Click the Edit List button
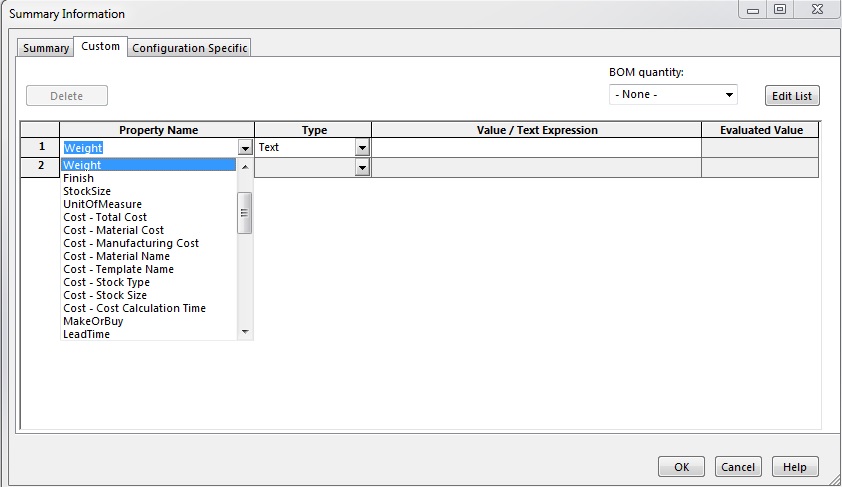The image size is (842, 487). 792,96
